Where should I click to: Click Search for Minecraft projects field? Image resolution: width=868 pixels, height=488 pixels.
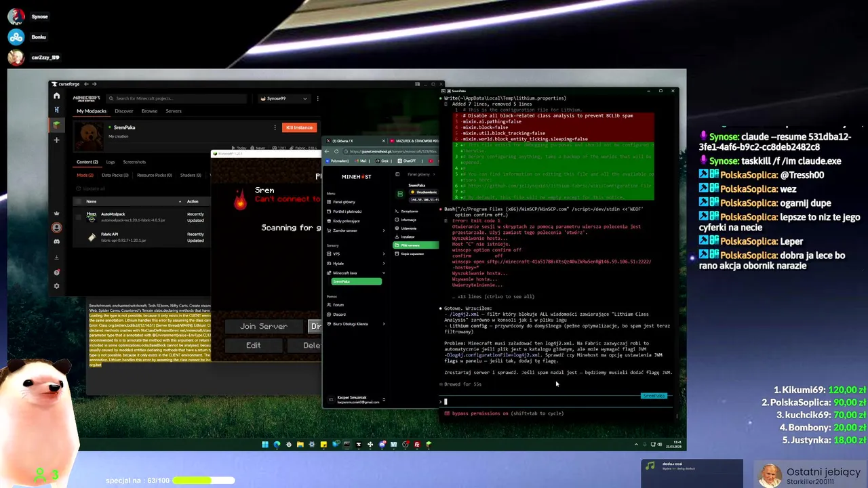[178, 98]
